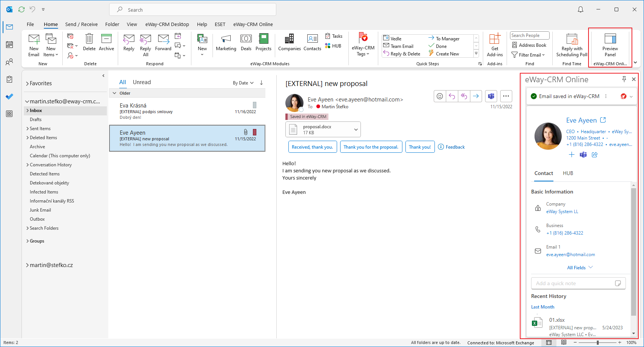Collapse the martin.stefko@eway-crm account tree
The height and width of the screenshot is (347, 644).
(x=27, y=101)
